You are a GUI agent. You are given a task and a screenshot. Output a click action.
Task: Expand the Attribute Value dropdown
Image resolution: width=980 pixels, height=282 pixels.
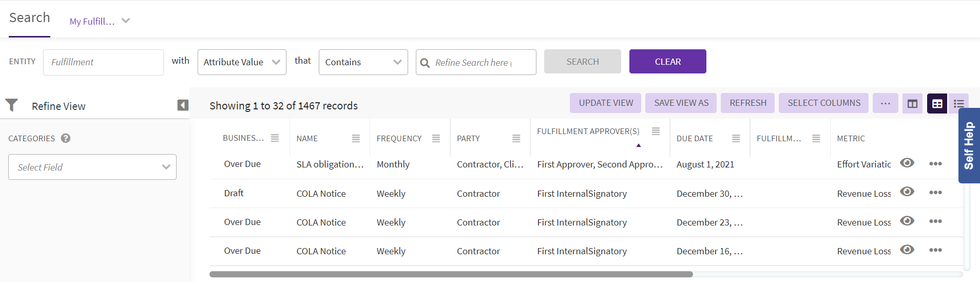242,62
